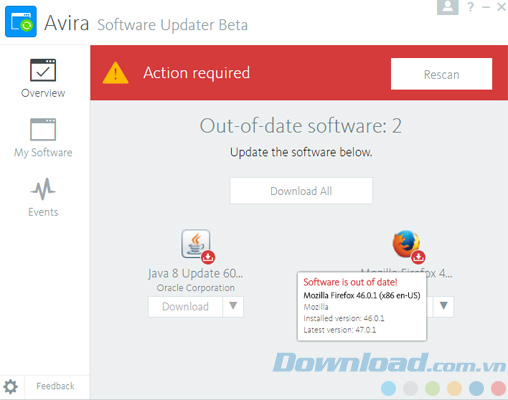
Task: Click the Avira Software Updater logo icon
Action: point(21,22)
